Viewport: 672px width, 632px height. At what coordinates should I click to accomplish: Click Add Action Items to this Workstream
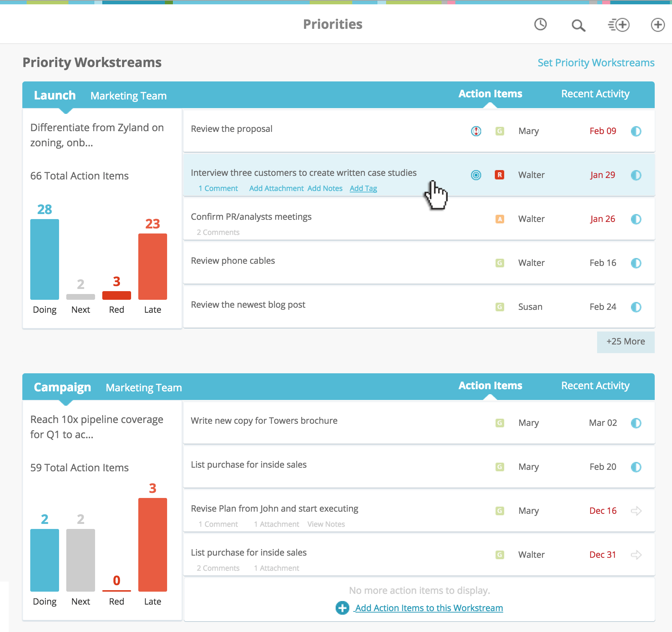pos(428,608)
